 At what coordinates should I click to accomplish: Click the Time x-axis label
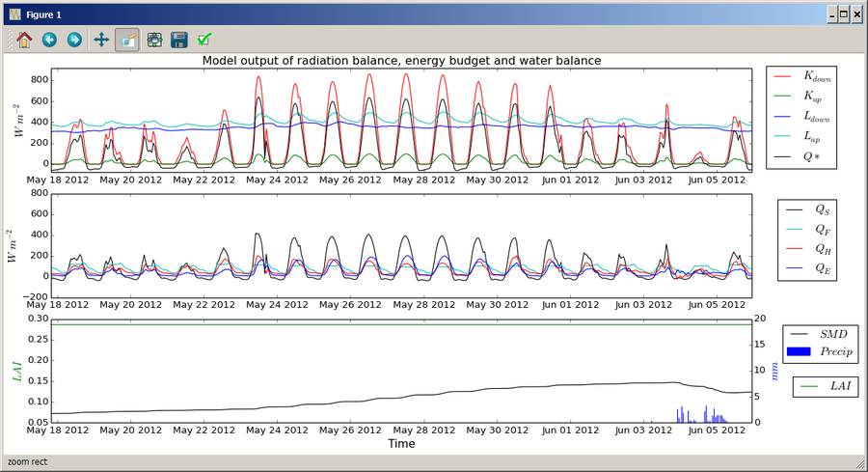[401, 443]
